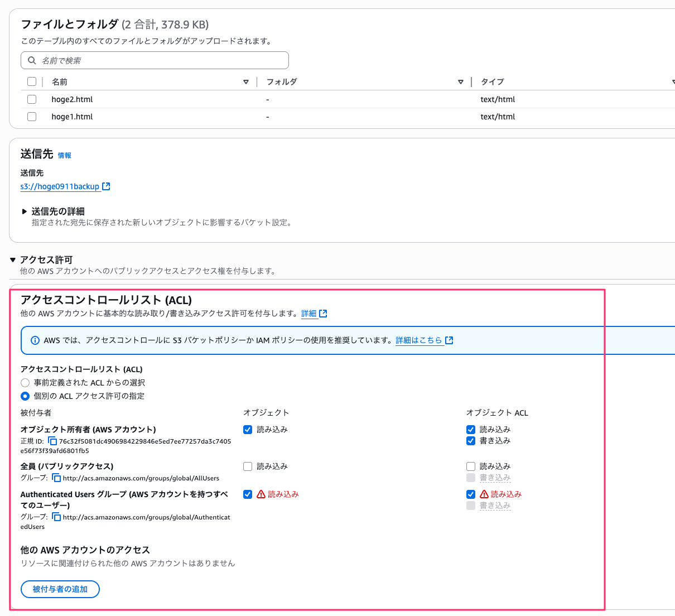The width and height of the screenshot is (675, 616).
Task: Sort by 名前 column arrow
Action: tap(246, 82)
